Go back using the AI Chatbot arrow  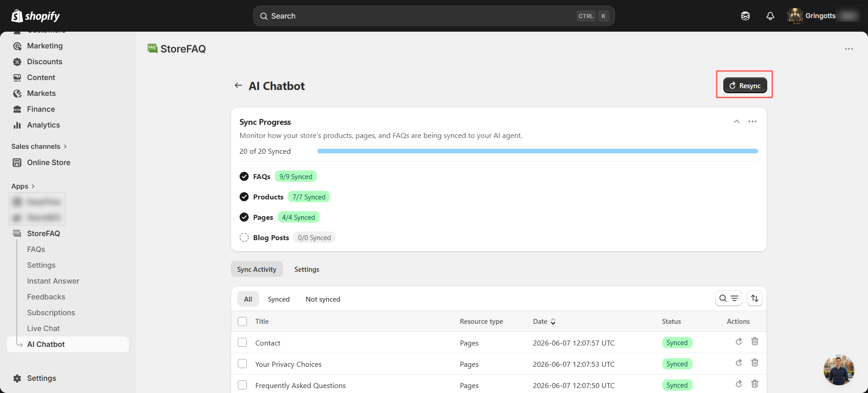point(238,85)
